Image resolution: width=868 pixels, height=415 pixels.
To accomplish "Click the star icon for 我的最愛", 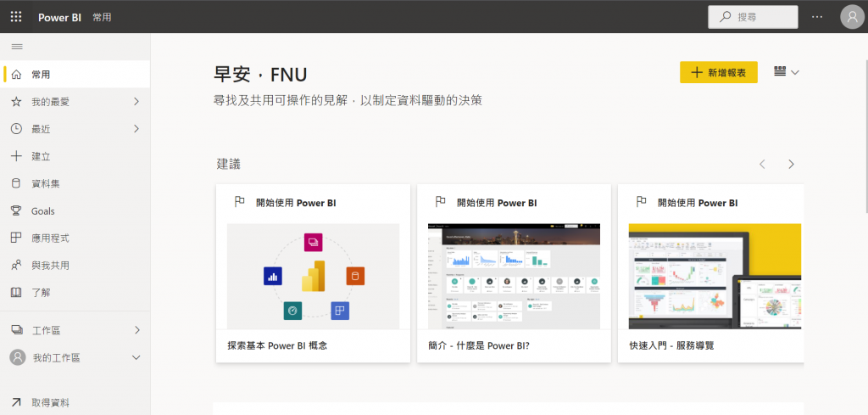I will click(17, 101).
